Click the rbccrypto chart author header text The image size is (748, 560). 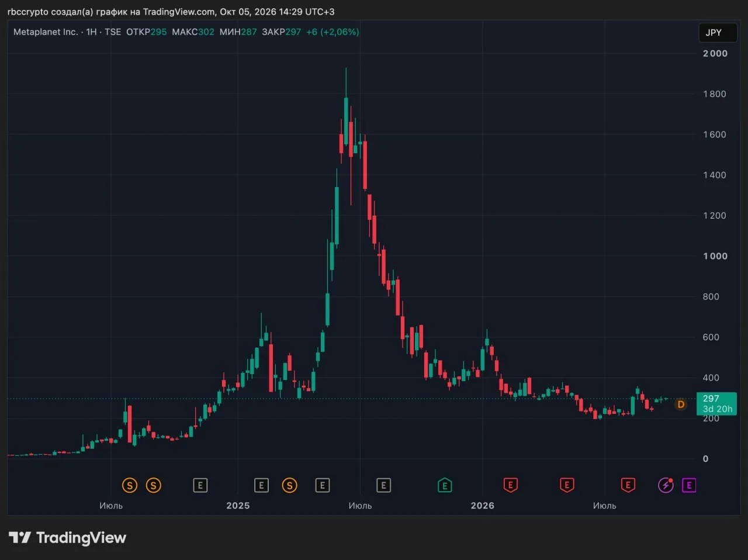[x=171, y=12]
